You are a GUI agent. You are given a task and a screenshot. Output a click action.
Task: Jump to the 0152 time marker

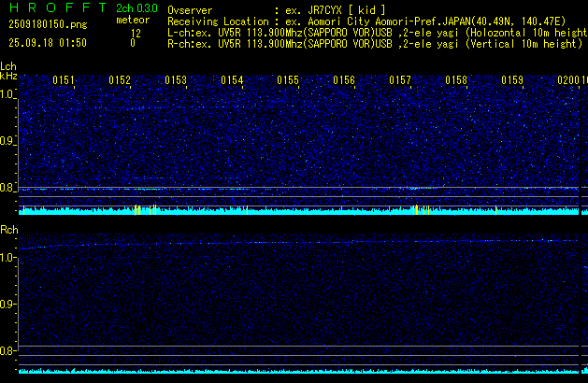[120, 80]
